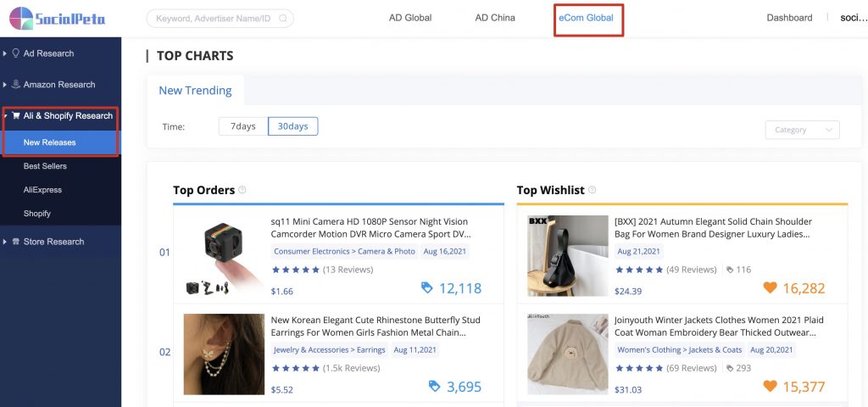Click the Joinyouth jacket thumbnail

click(x=567, y=354)
